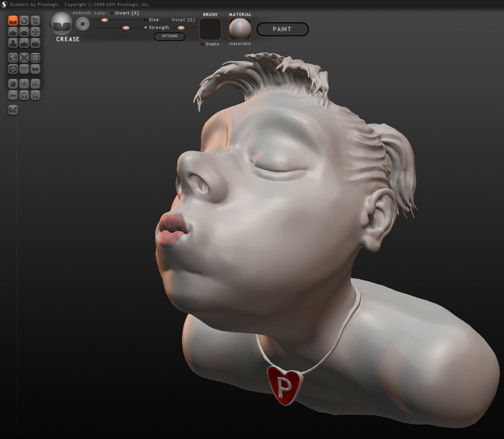Send the model via GoZ button
The image size is (504, 439).
click(x=13, y=110)
